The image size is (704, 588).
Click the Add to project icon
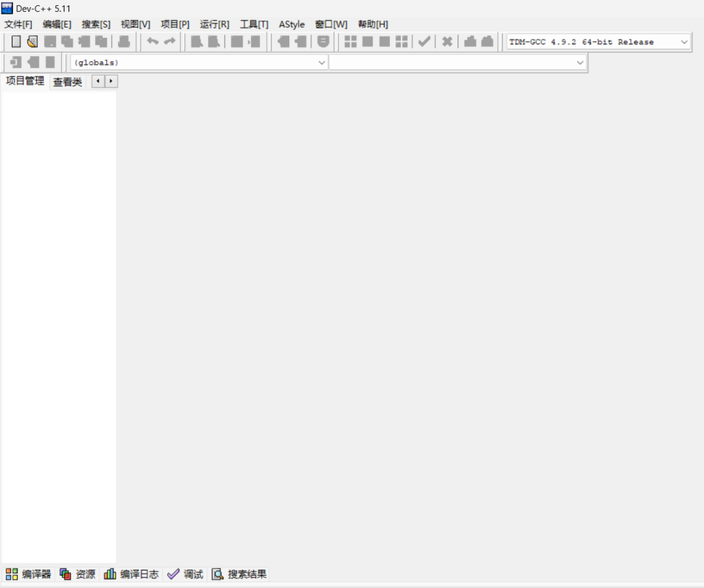(x=284, y=42)
